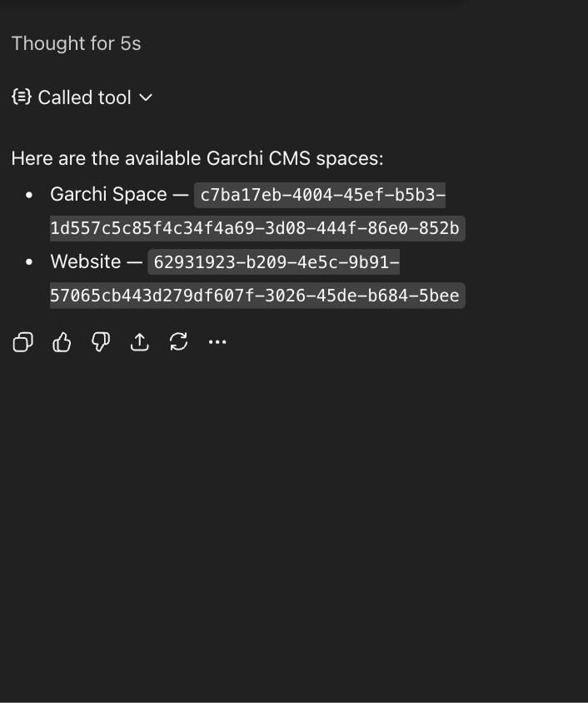
Task: Click the bullet point before Website
Action: point(30,262)
